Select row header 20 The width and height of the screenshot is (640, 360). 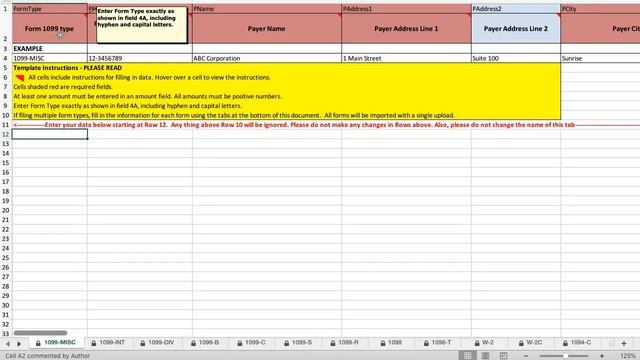pyautogui.click(x=6, y=211)
